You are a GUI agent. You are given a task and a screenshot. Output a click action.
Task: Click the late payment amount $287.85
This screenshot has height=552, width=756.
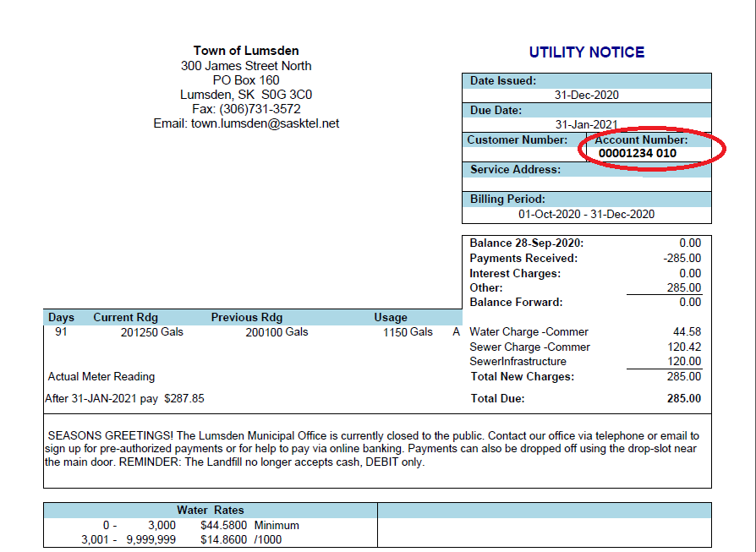pos(184,398)
